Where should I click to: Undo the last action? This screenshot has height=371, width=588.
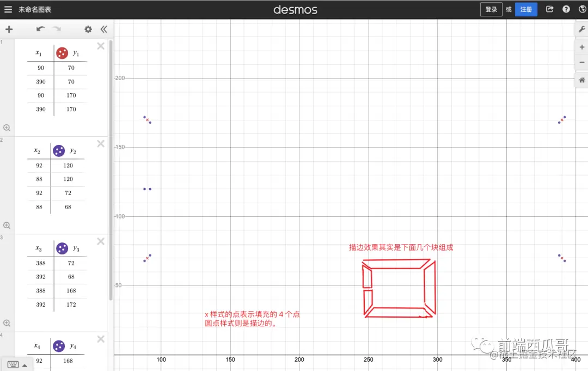(40, 29)
